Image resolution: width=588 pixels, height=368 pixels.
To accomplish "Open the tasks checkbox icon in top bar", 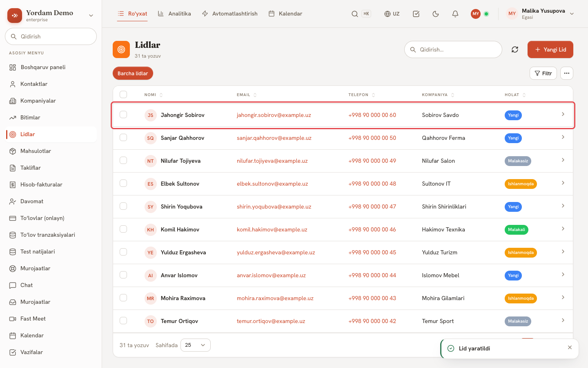I will [416, 14].
